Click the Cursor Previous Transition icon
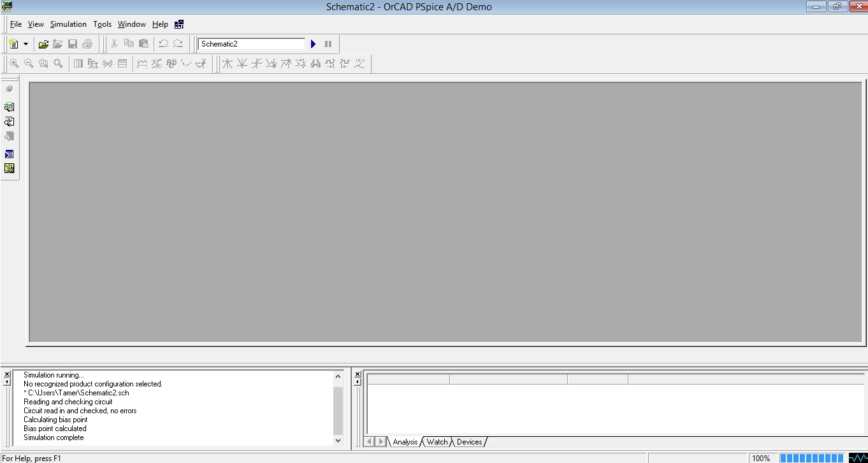The height and width of the screenshot is (463, 868). tap(344, 64)
